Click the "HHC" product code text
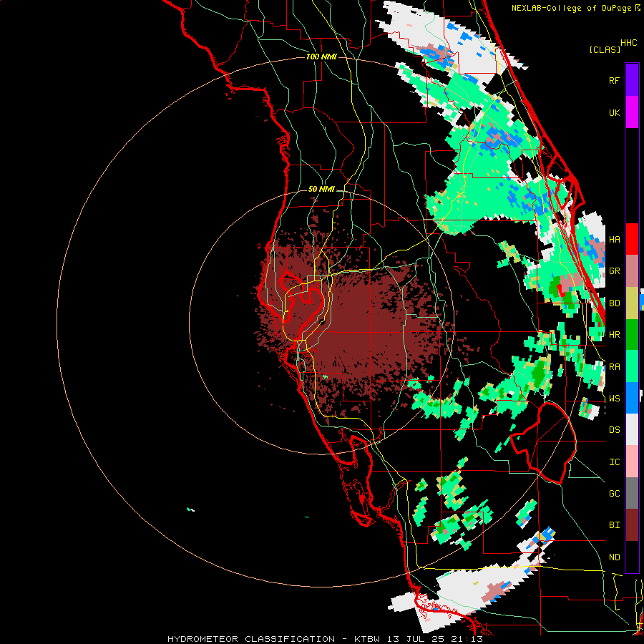Image resolution: width=644 pixels, height=644 pixels. coord(629,43)
